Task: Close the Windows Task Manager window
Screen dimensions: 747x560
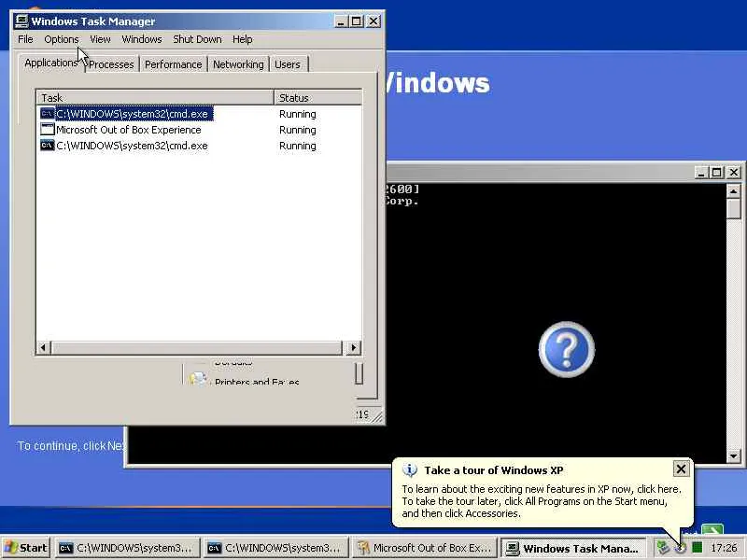Action: tap(373, 21)
